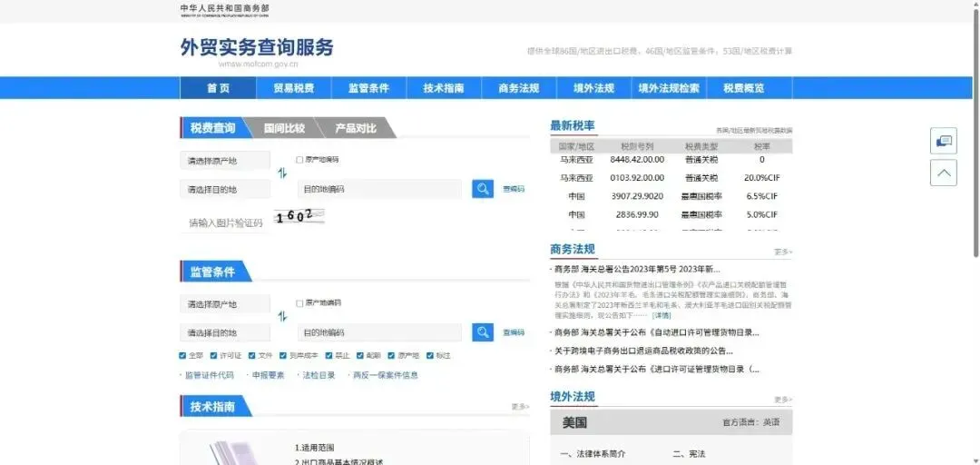The height and width of the screenshot is (465, 980).
Task: Open the 技术指南 nav item
Action: click(444, 88)
